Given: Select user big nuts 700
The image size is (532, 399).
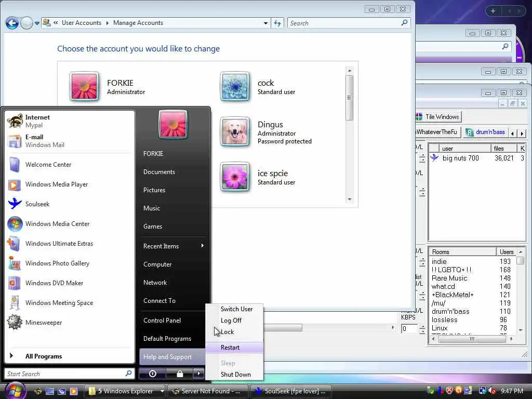Looking at the screenshot, I should (x=477, y=158).
